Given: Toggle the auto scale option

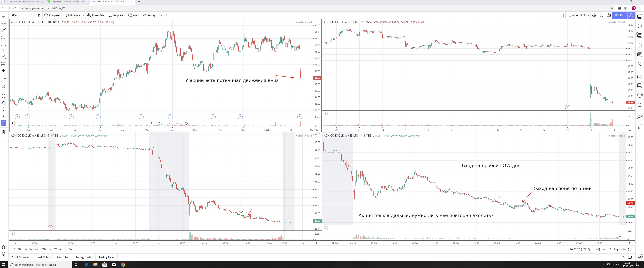Looking at the screenshot, I should [623, 249].
